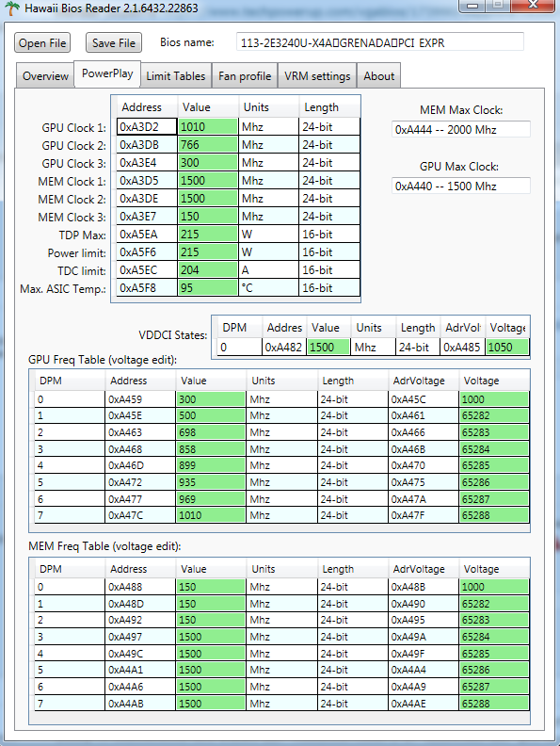Switch to the Overview tab
Viewport: 560px width, 746px height.
[x=45, y=75]
